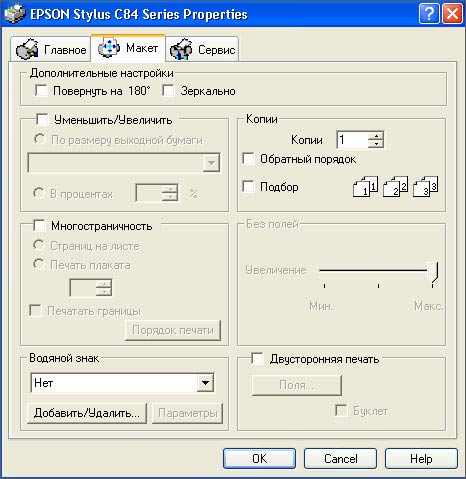
Task: Decrease copies with the down arrow spinner
Action: click(376, 144)
